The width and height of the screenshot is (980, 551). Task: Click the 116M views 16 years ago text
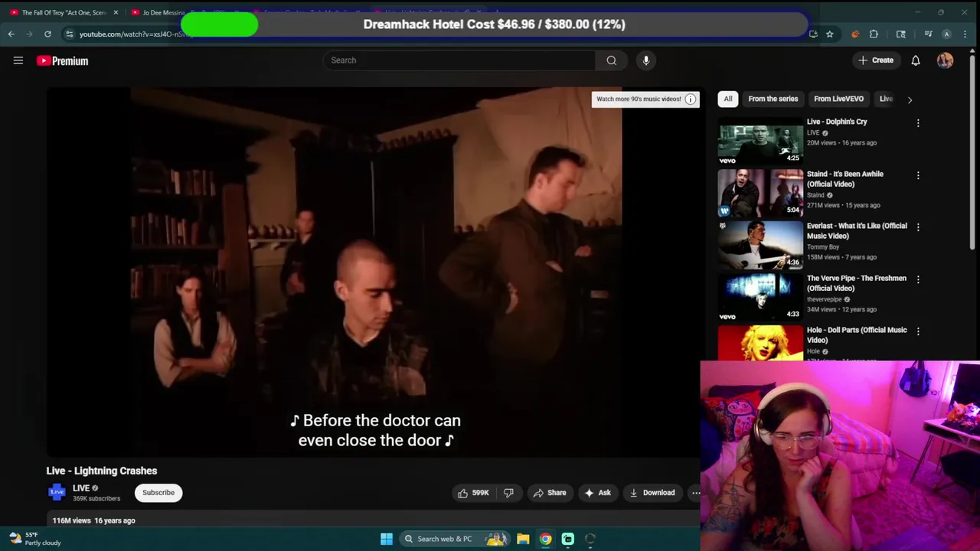[93, 520]
